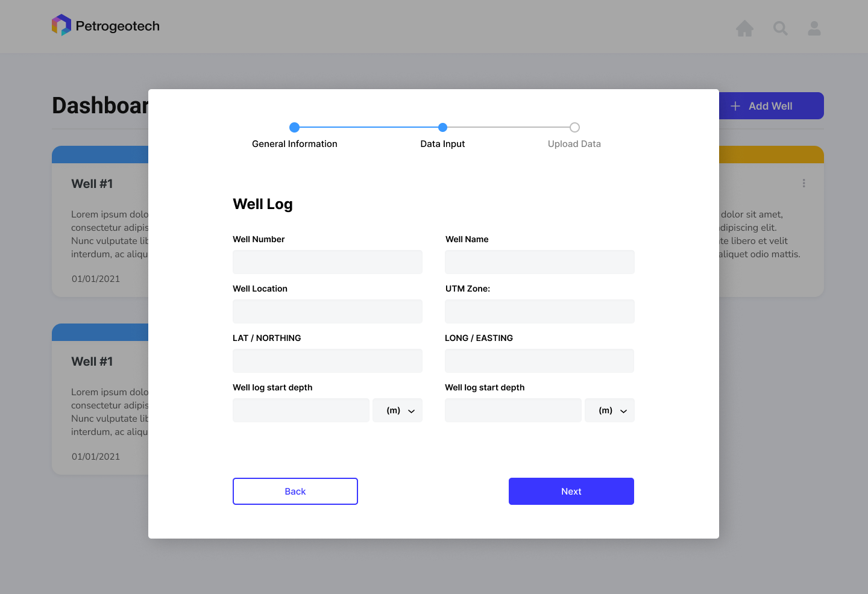
Task: Click the Next button
Action: click(571, 492)
